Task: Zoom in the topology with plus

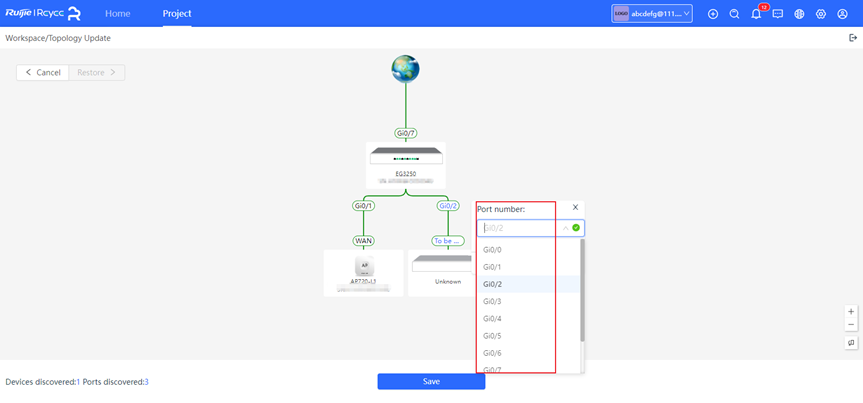Action: (x=851, y=311)
